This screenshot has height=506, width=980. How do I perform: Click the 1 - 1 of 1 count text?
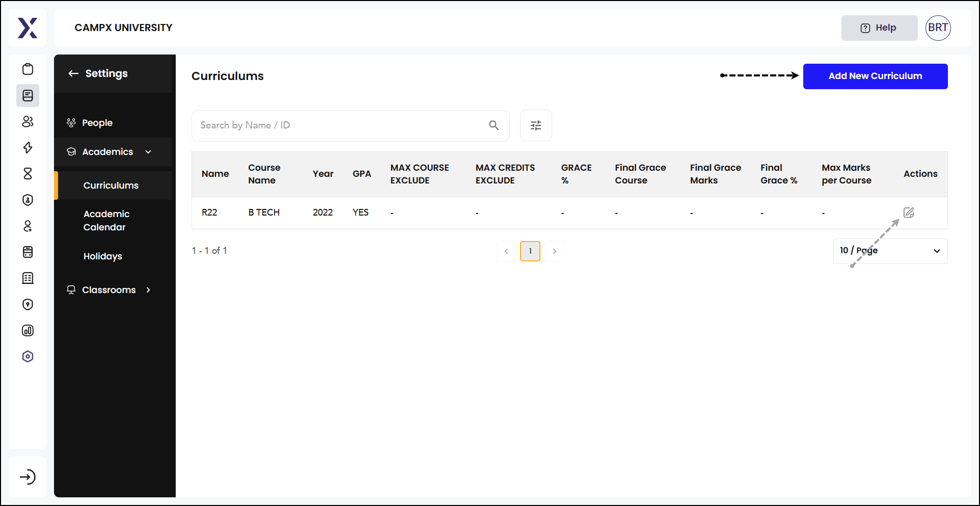pyautogui.click(x=209, y=251)
